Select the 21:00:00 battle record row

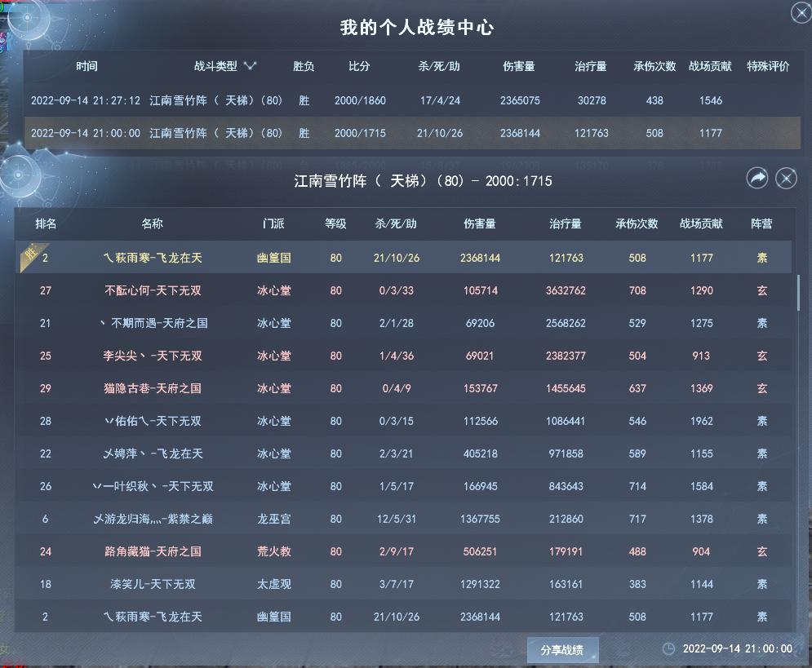[412, 133]
